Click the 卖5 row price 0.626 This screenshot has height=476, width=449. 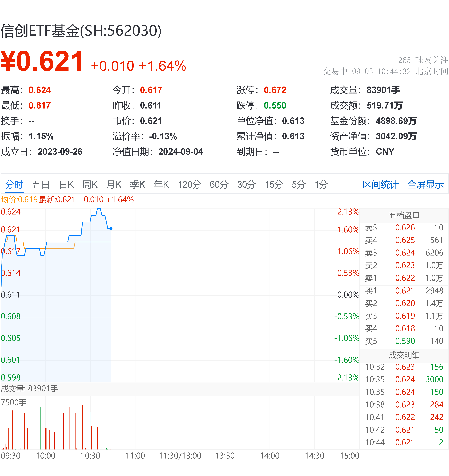[405, 228]
